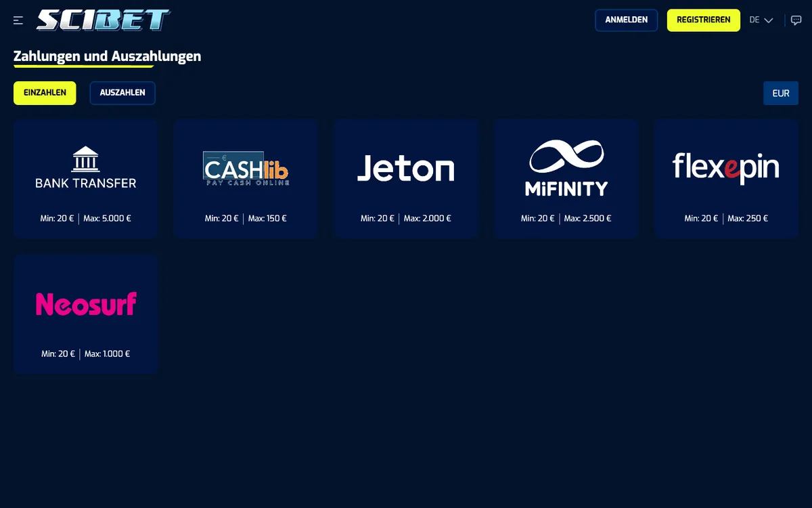Click the CASHlib logo
The height and width of the screenshot is (508, 812).
[x=246, y=168]
